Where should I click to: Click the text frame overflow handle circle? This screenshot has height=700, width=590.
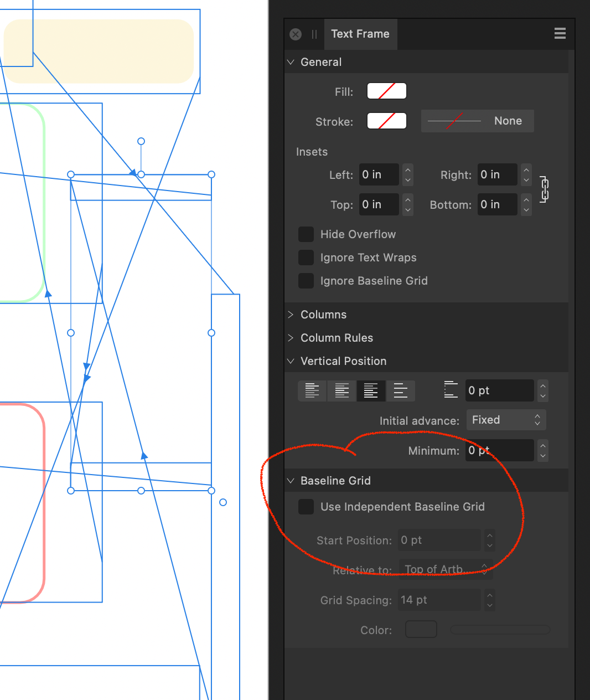click(223, 502)
